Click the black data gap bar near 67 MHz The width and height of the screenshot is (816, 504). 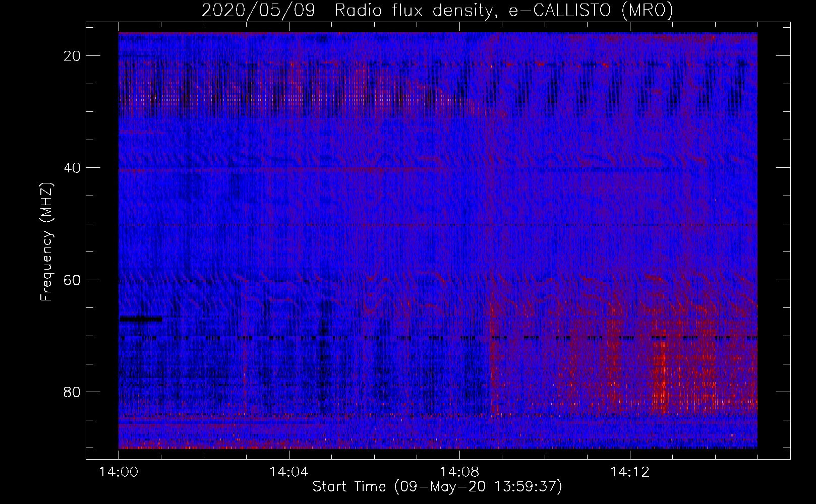coord(141,319)
